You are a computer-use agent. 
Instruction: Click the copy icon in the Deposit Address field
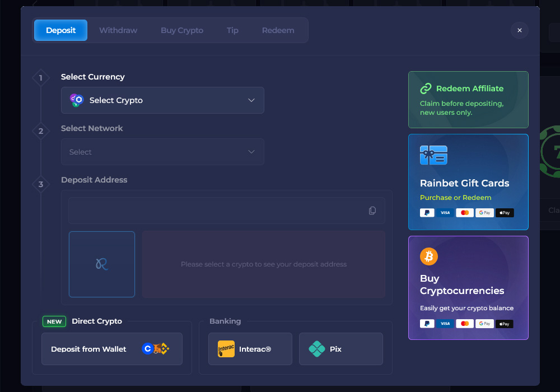(372, 210)
